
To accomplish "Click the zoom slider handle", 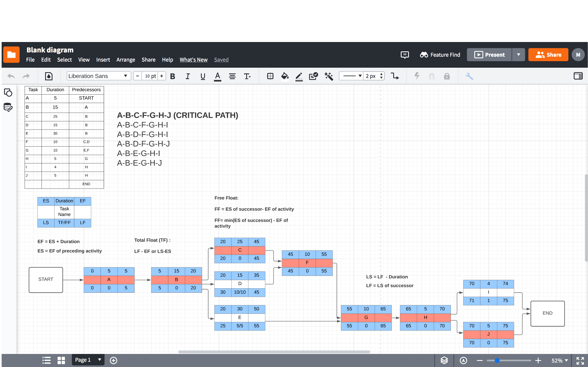I will tap(497, 360).
